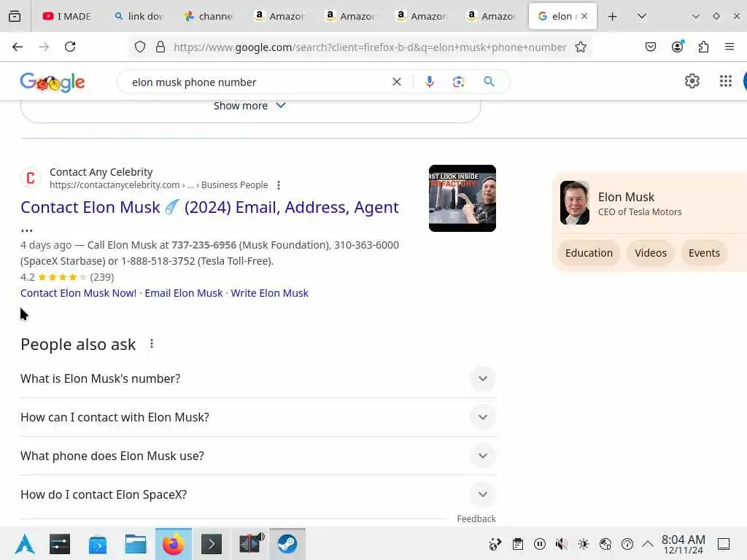Click Elon Musk knowledge panel title
The image size is (747, 560).
pos(626,197)
